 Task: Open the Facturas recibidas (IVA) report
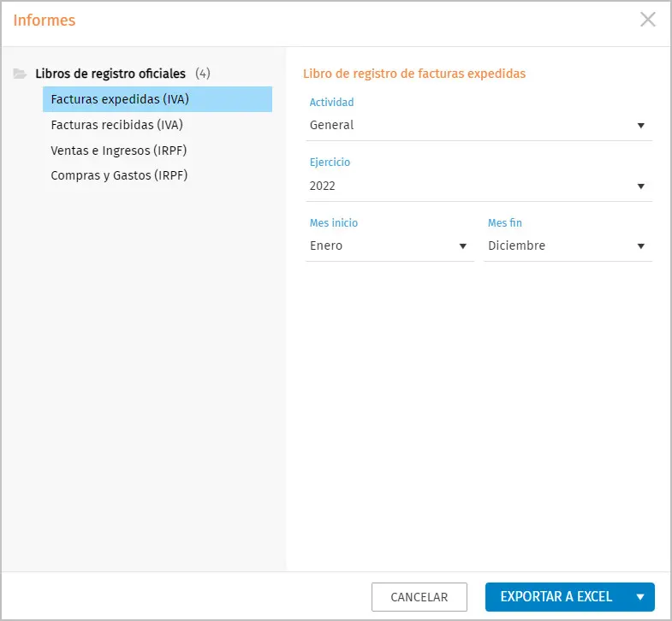click(x=117, y=125)
